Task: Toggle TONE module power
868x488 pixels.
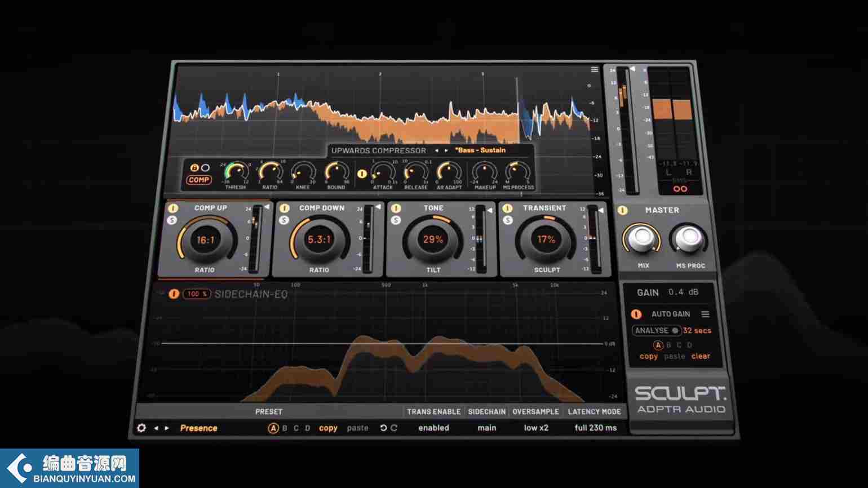Action: [396, 208]
